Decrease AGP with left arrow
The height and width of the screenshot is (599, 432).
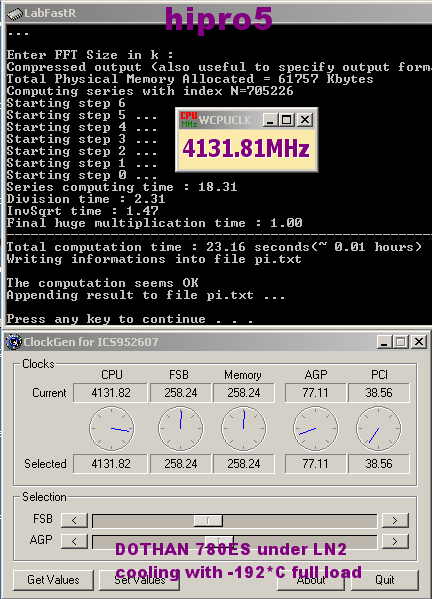74,541
